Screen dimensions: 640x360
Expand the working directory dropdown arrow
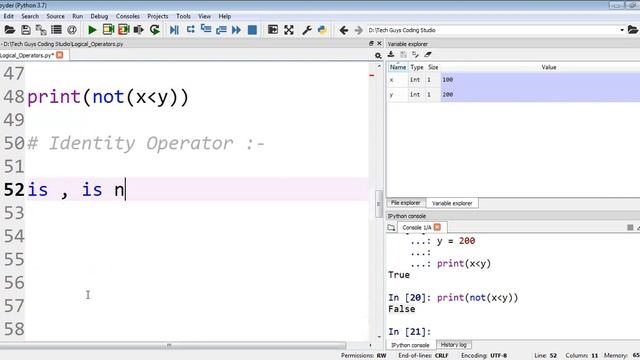pos(622,30)
